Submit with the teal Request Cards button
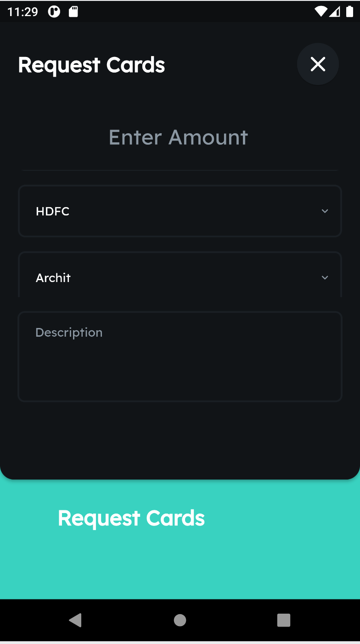 coord(131,518)
